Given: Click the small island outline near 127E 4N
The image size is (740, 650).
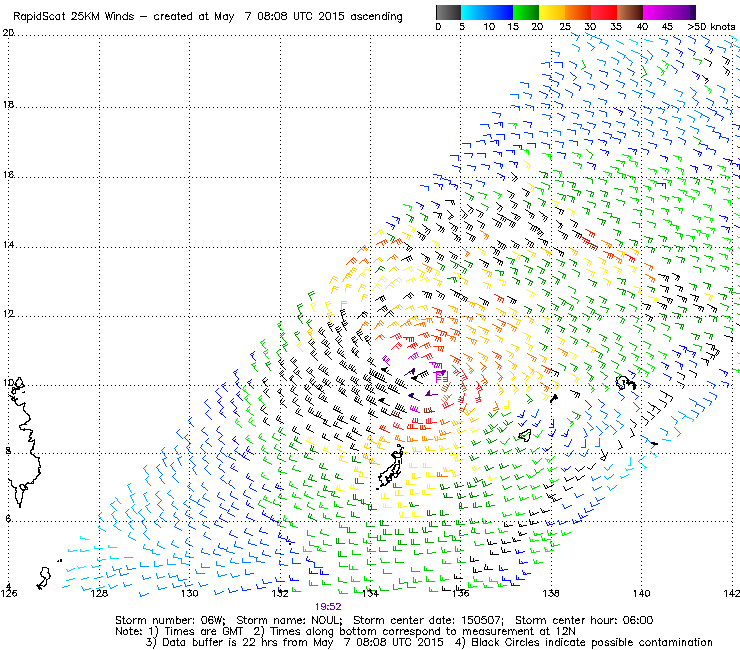Looking at the screenshot, I should tap(44, 578).
